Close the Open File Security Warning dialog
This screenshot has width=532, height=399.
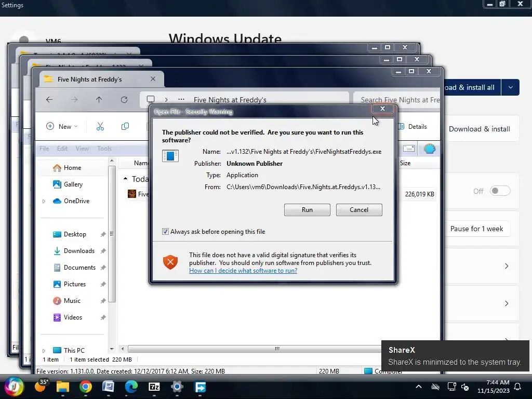(382, 109)
